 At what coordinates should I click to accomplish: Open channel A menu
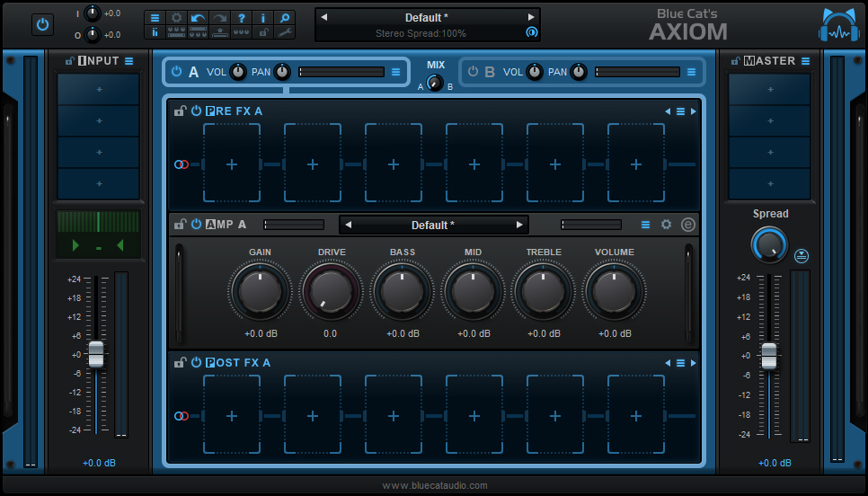(x=395, y=72)
